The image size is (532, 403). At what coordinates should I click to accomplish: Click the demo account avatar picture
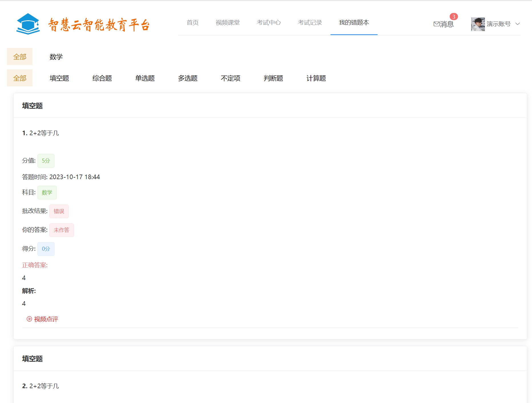tap(478, 24)
